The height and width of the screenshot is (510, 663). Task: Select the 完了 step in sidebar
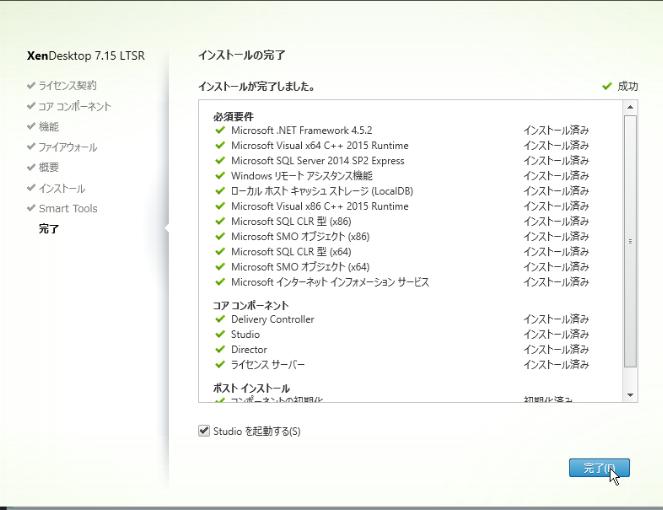[x=49, y=229]
